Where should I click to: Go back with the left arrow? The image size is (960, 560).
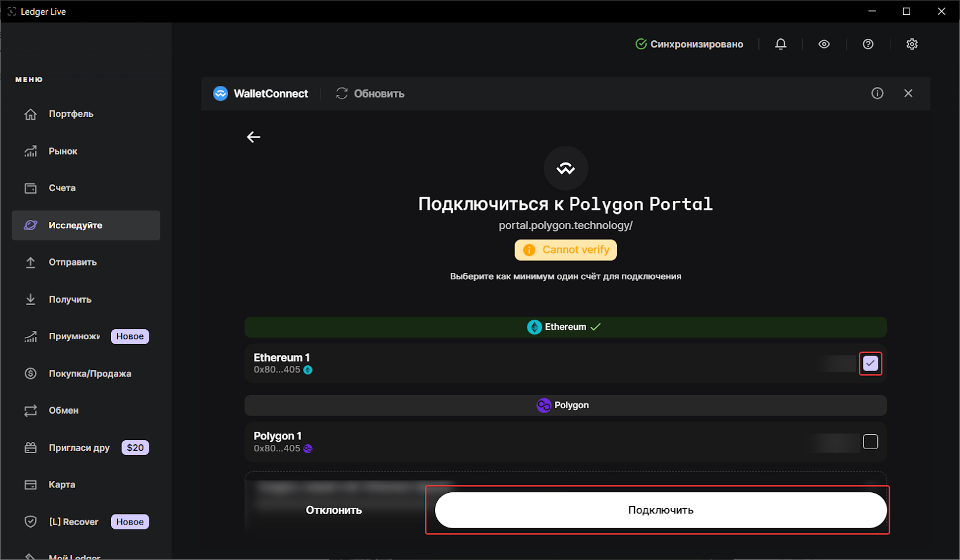click(x=254, y=137)
